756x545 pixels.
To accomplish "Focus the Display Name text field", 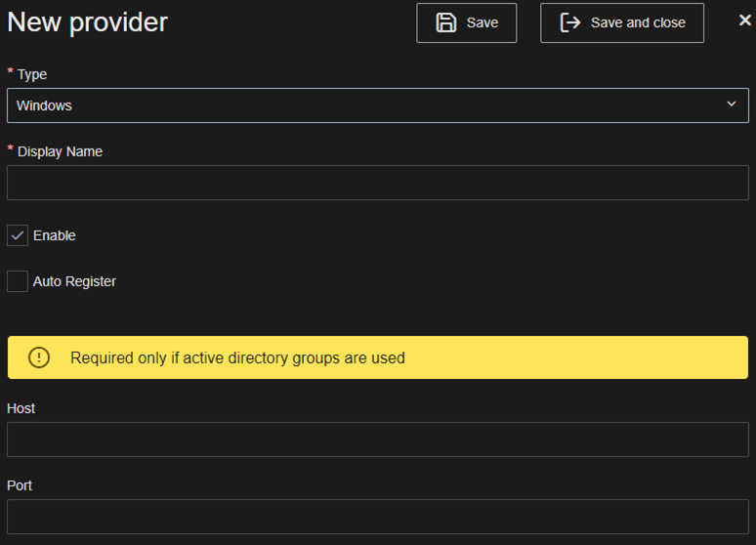I will coord(377,183).
